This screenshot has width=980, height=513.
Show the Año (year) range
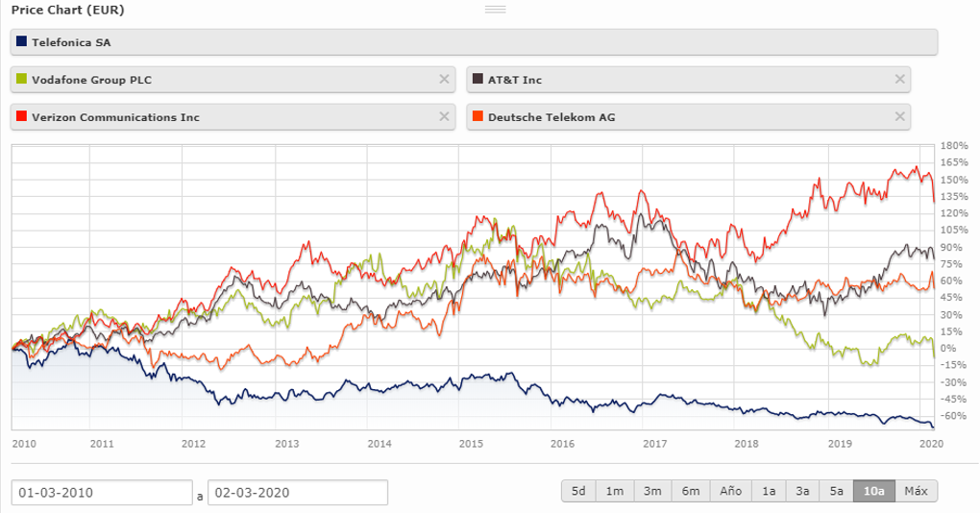[x=730, y=491]
